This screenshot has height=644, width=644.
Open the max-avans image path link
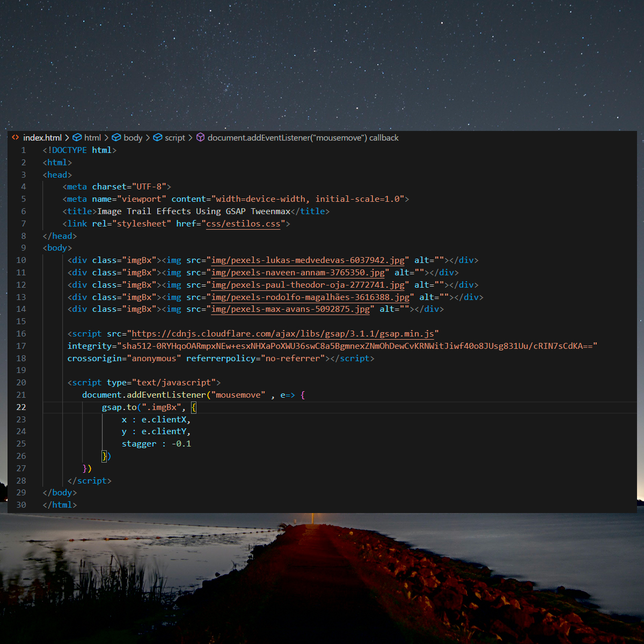coord(290,309)
